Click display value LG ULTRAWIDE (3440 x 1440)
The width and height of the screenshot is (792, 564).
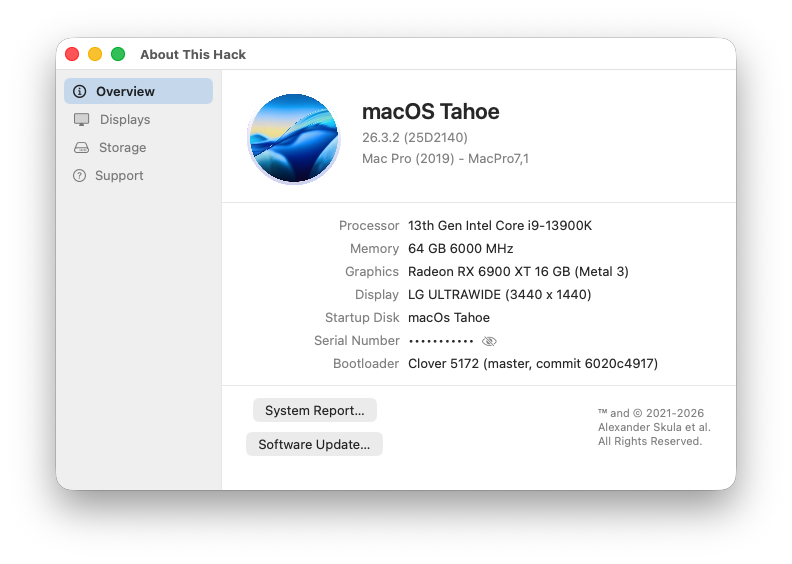[x=500, y=295]
